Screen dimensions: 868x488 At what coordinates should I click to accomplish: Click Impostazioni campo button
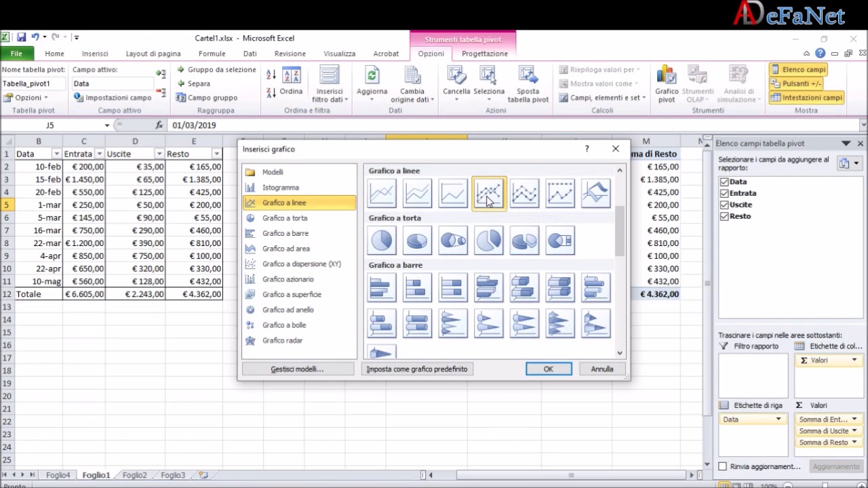pyautogui.click(x=113, y=98)
